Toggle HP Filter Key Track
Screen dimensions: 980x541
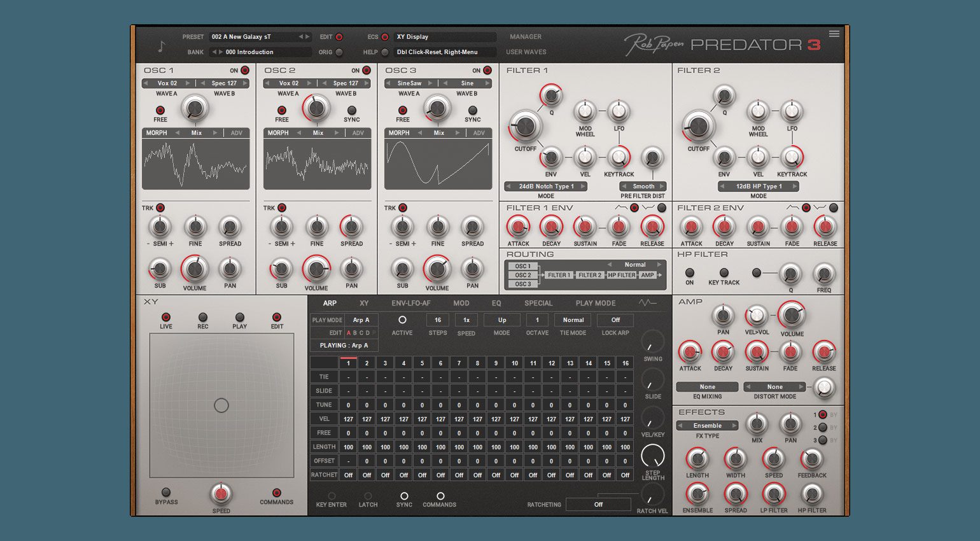(724, 272)
